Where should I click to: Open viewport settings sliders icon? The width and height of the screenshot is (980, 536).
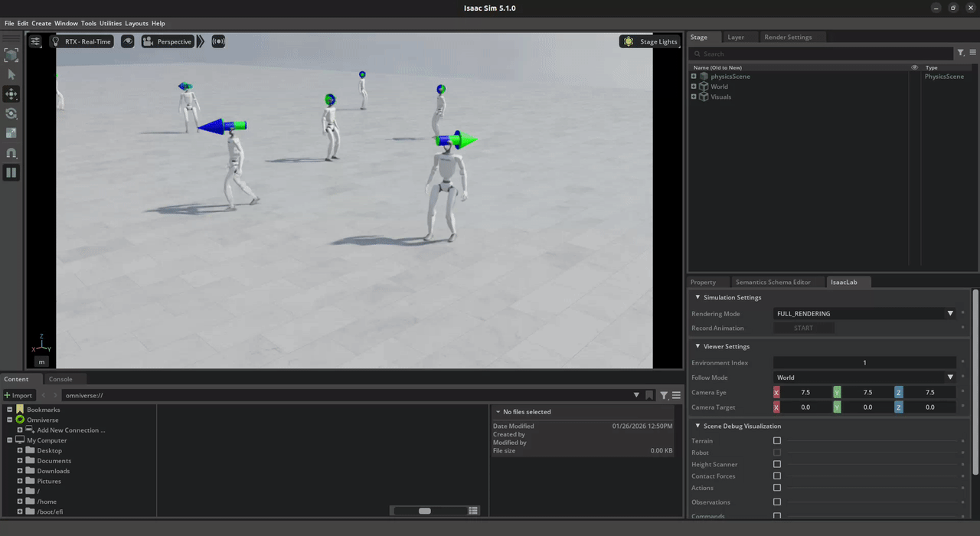(36, 41)
